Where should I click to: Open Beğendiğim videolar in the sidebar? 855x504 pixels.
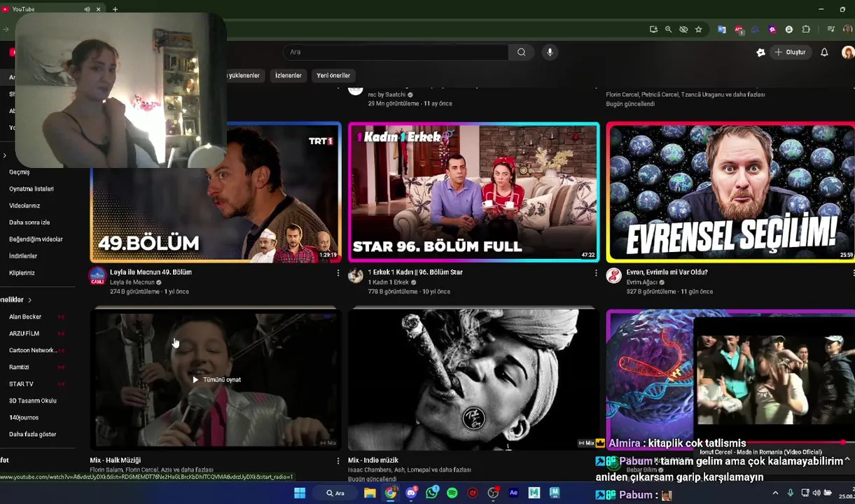pyautogui.click(x=36, y=239)
